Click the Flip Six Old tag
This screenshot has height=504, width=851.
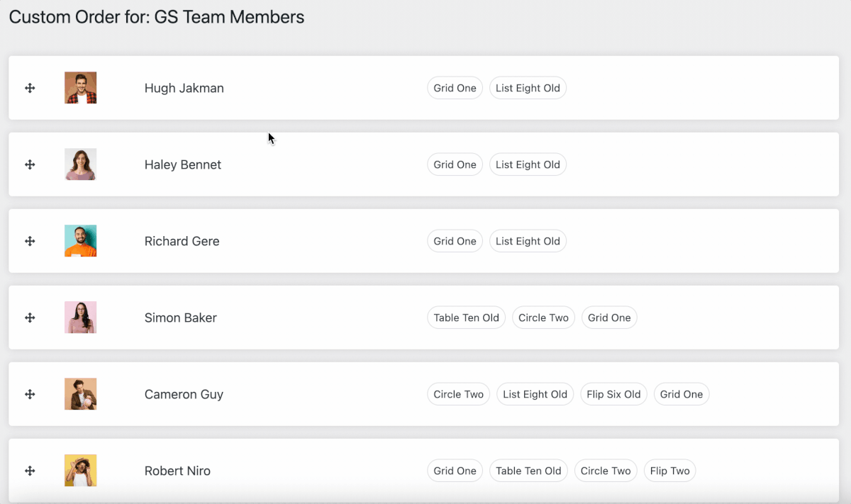click(613, 394)
